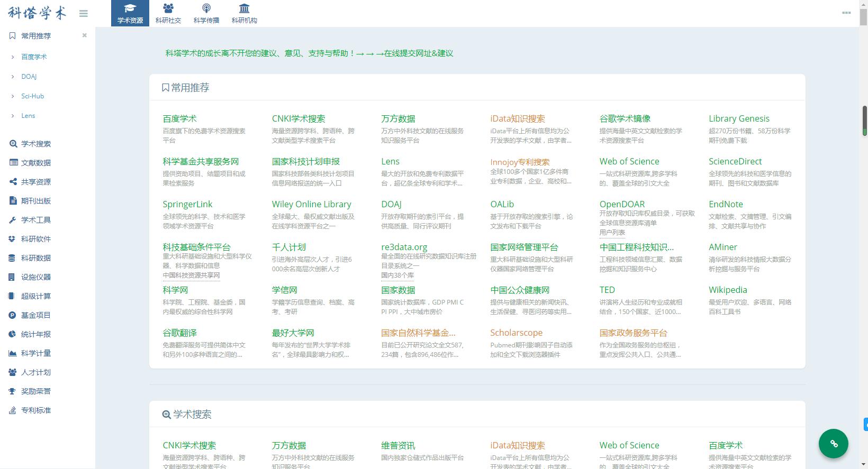Click the 共享资源 share icon
Viewport: 868px width, 469px height.
tap(13, 182)
